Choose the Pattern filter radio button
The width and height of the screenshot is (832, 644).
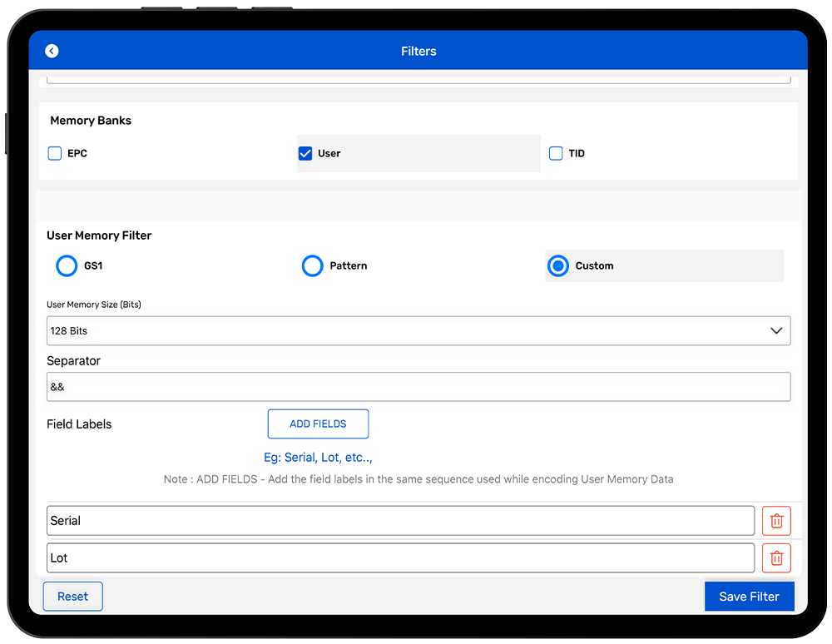click(312, 266)
